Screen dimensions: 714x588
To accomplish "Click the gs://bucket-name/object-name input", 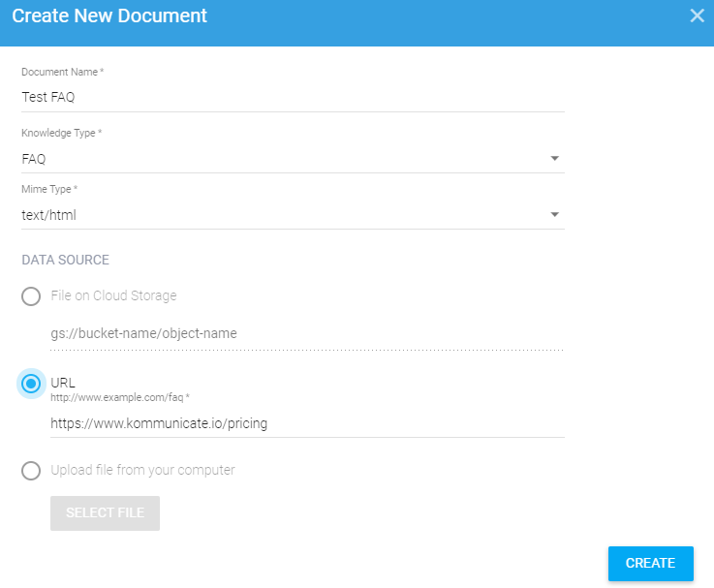I will [306, 333].
